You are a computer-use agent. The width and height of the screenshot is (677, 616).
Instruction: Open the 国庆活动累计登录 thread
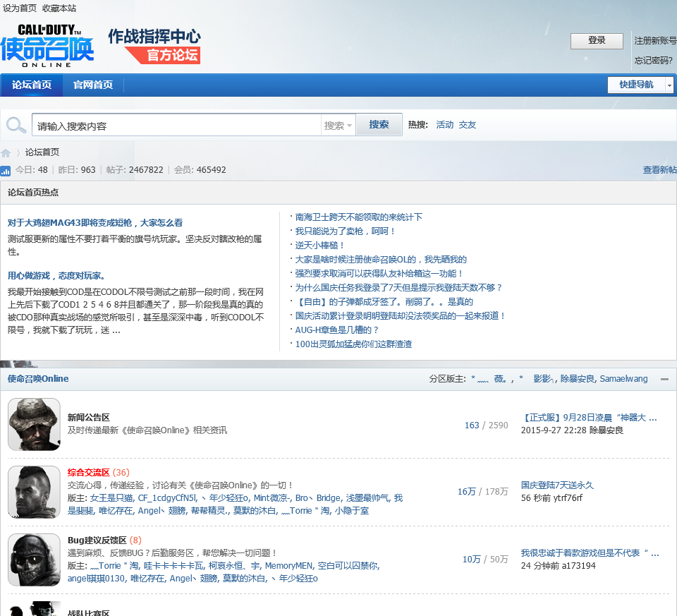(401, 316)
